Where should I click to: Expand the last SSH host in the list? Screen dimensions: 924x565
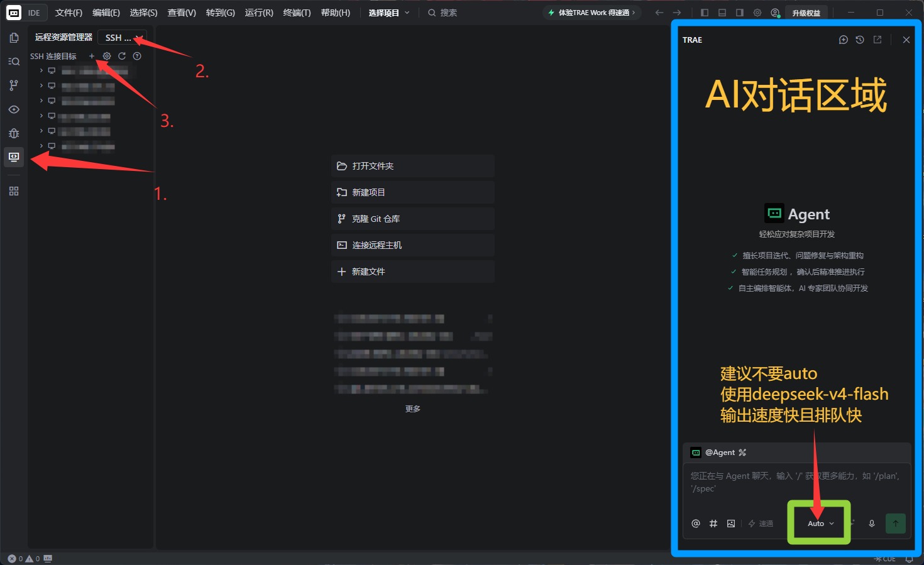[41, 146]
